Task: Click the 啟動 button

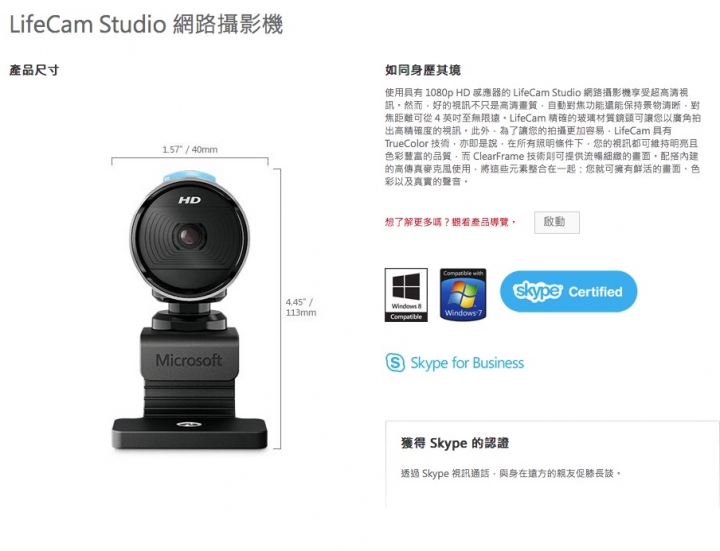Action: [x=557, y=222]
